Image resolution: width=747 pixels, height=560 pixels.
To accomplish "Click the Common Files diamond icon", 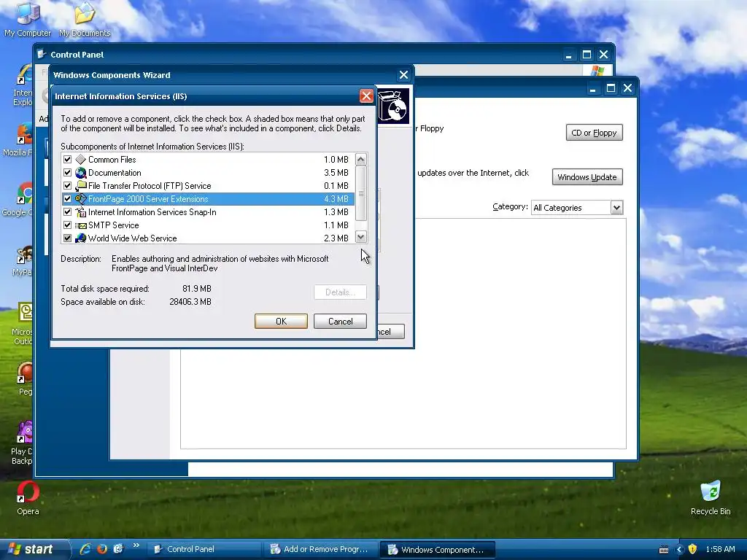I will pyautogui.click(x=80, y=160).
